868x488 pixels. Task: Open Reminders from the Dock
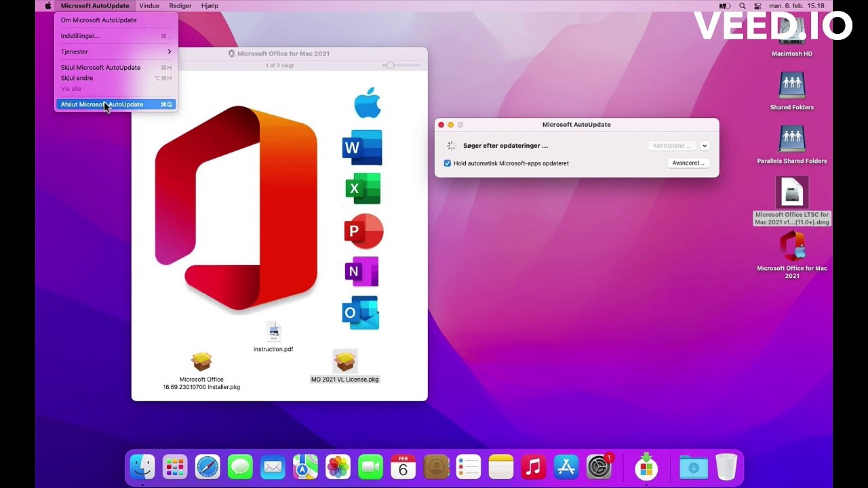tap(469, 467)
